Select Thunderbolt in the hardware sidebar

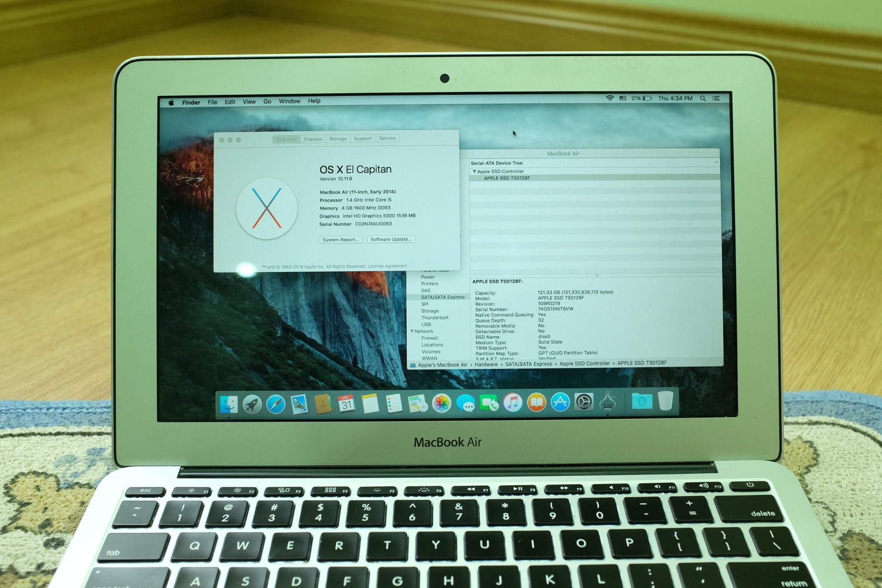[435, 318]
